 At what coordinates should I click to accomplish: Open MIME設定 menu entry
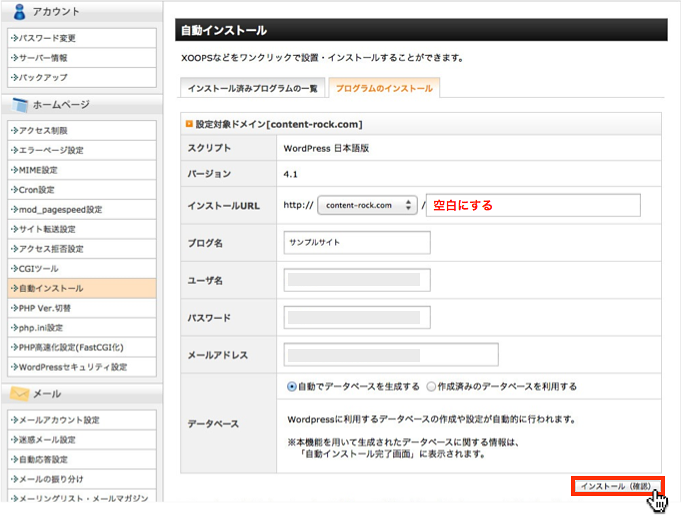pyautogui.click(x=82, y=170)
